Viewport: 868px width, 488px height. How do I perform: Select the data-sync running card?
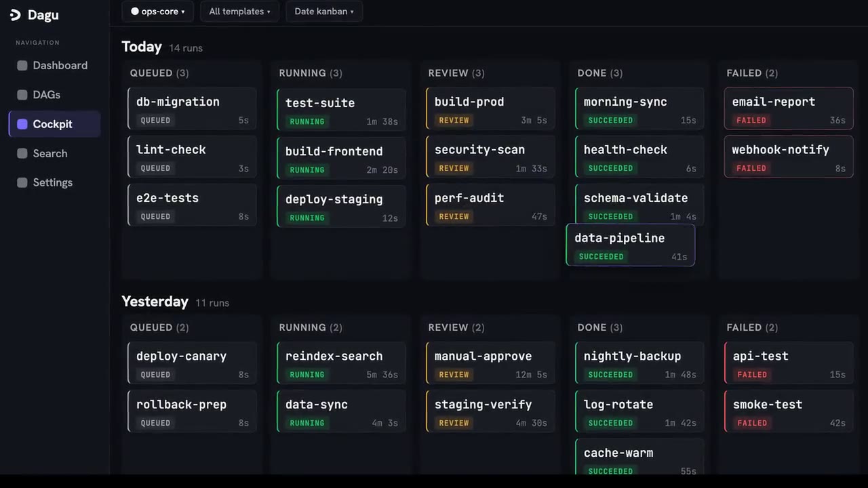click(x=341, y=411)
